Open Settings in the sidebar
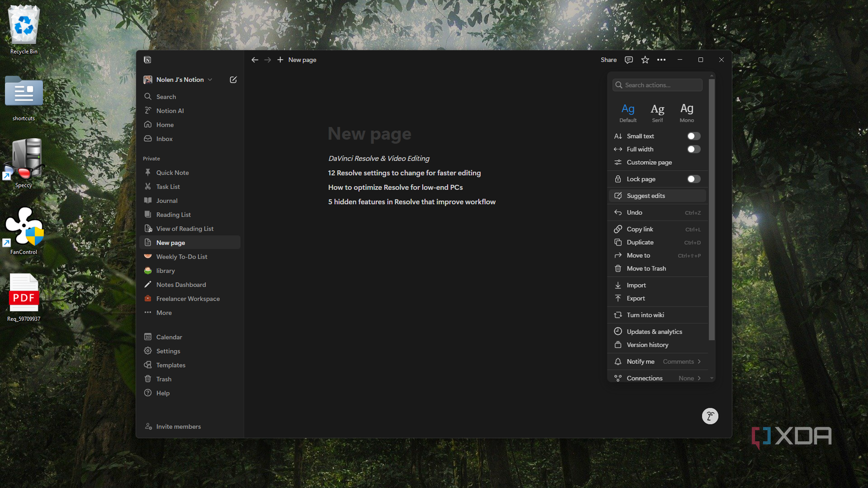This screenshot has width=868, height=488. coord(190,351)
